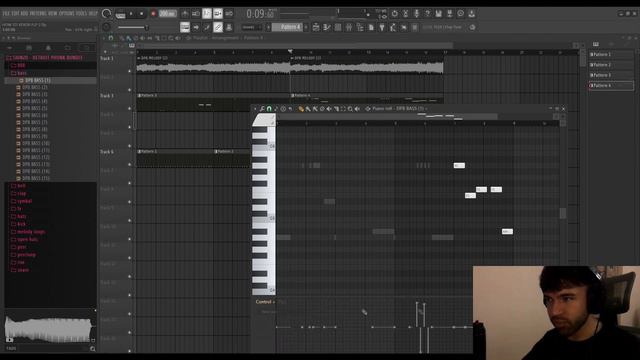Open the EDIT menu
This screenshot has width=640, height=360.
[x=16, y=13]
